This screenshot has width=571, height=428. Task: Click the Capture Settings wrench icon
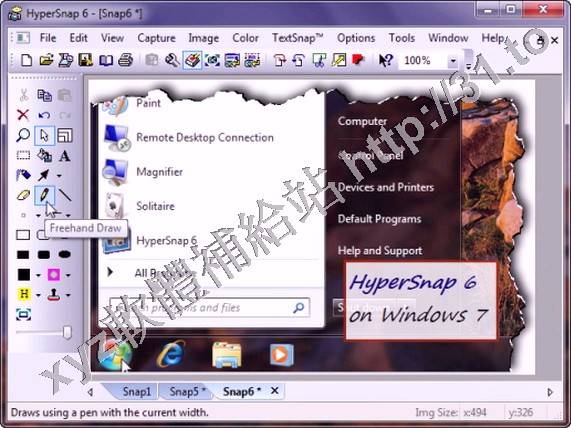pyautogui.click(x=172, y=60)
